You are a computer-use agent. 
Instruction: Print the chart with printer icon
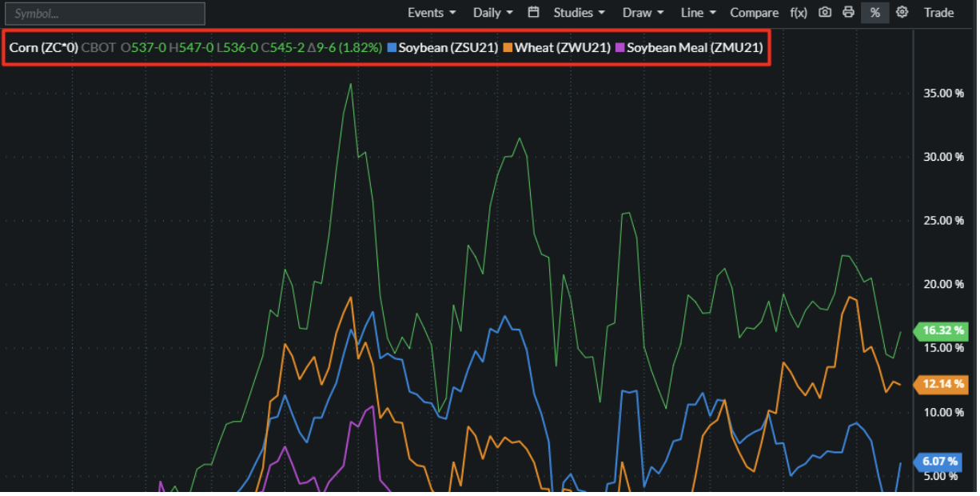(848, 13)
